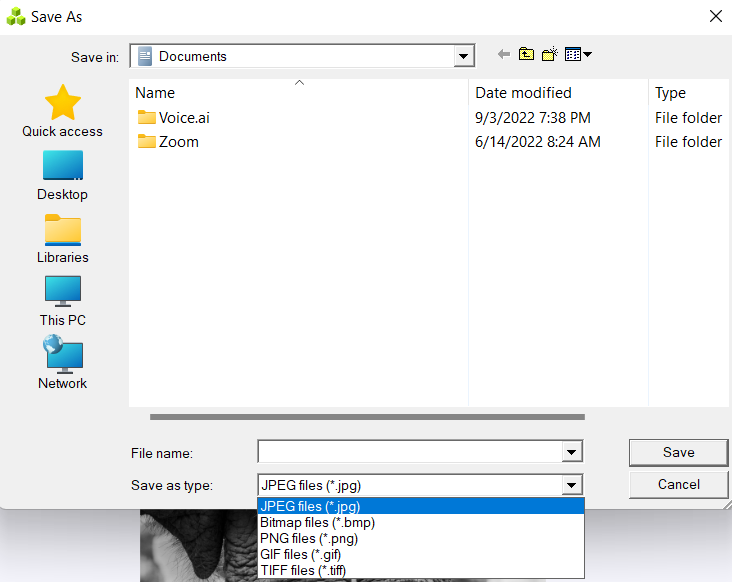Click the horizontal scrollbar under file list
Image resolution: width=732 pixels, height=582 pixels.
tap(366, 417)
